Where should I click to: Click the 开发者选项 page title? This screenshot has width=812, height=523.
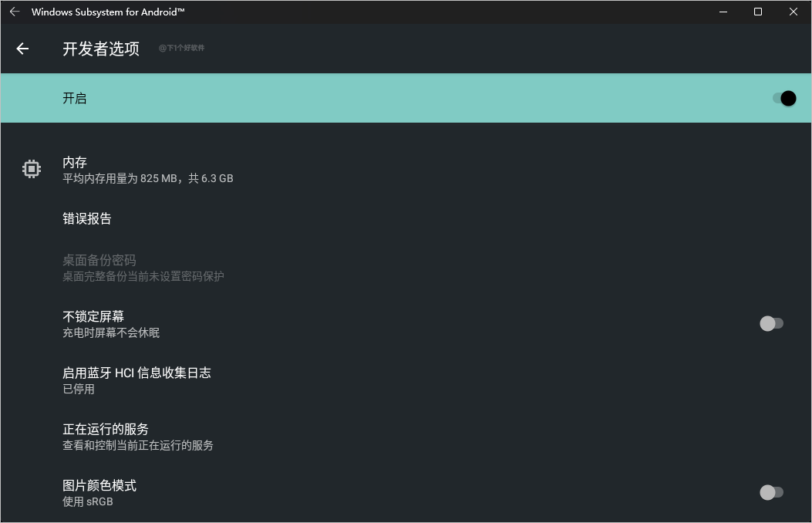tap(101, 49)
